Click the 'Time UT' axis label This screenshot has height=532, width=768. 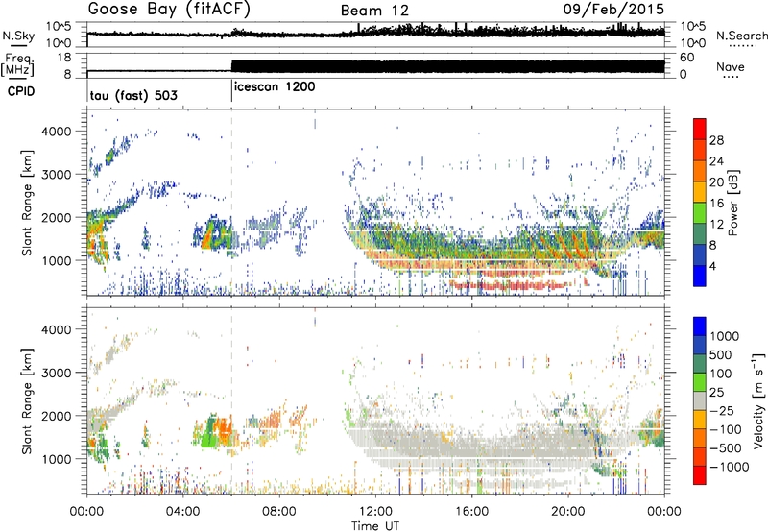pyautogui.click(x=375, y=525)
